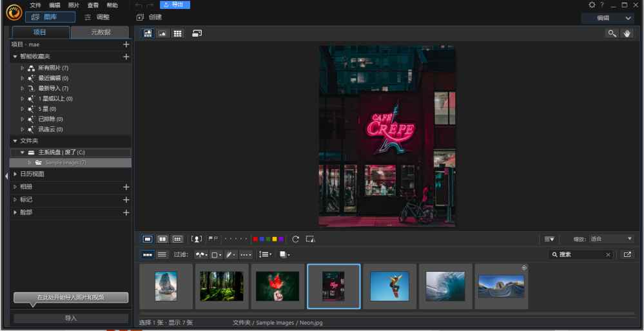Toggle viewer-only single image mode
Screen dimensions: 644x331
162,33
